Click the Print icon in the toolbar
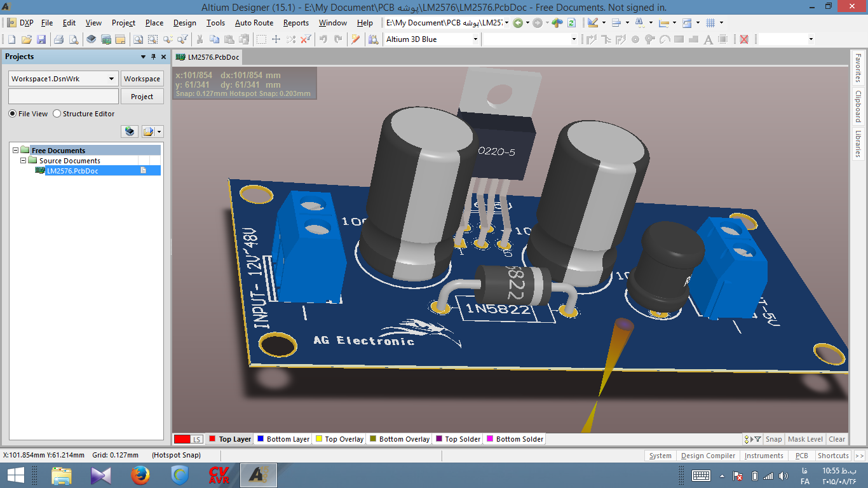 pos(58,39)
